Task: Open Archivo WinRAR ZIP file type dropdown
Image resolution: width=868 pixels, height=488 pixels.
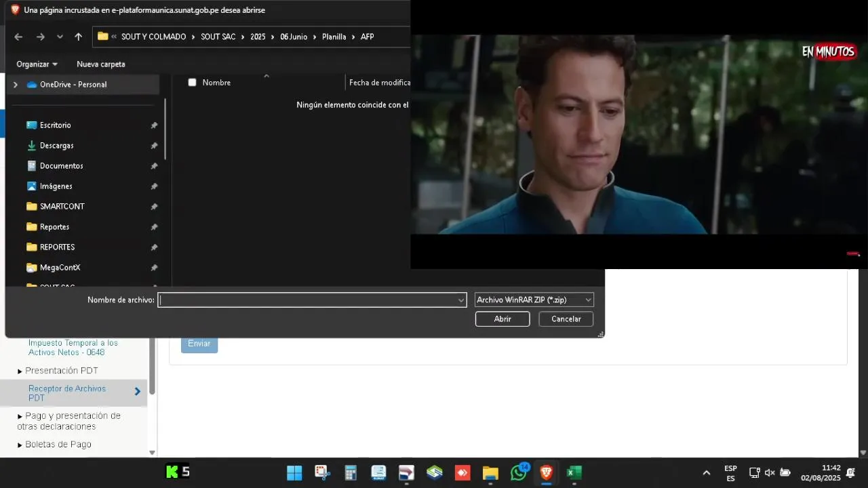Action: (534, 300)
